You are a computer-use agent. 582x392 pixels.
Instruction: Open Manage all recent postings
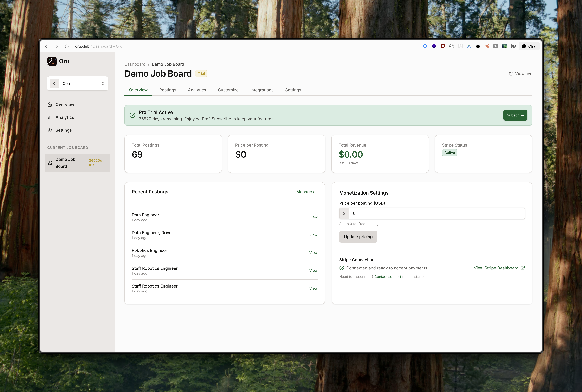(307, 192)
